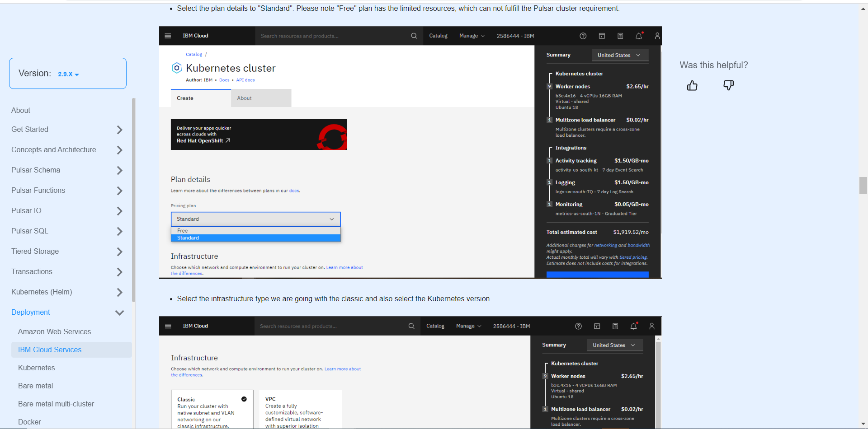Open Bare metal multi-cluster page
Screen dimensions: 868x429
point(56,404)
